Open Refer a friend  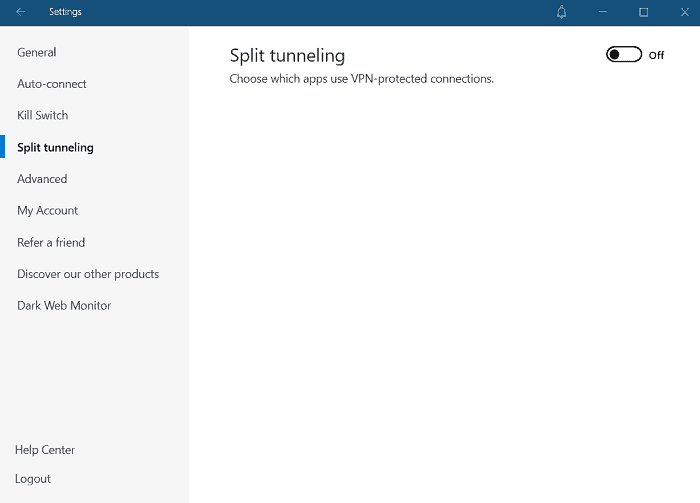[51, 242]
